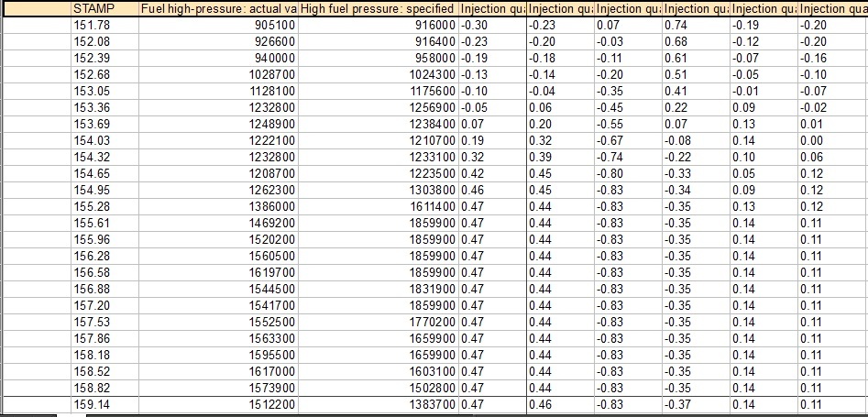Click the first Injection column header

pyautogui.click(x=491, y=8)
